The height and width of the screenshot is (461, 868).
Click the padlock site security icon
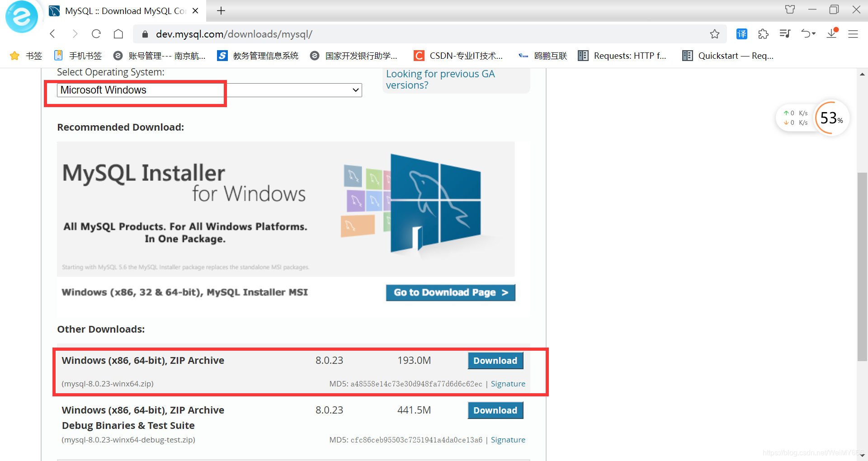point(145,34)
